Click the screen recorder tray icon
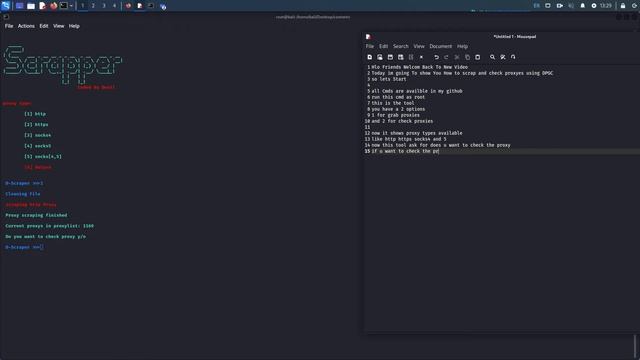 tap(560, 6)
